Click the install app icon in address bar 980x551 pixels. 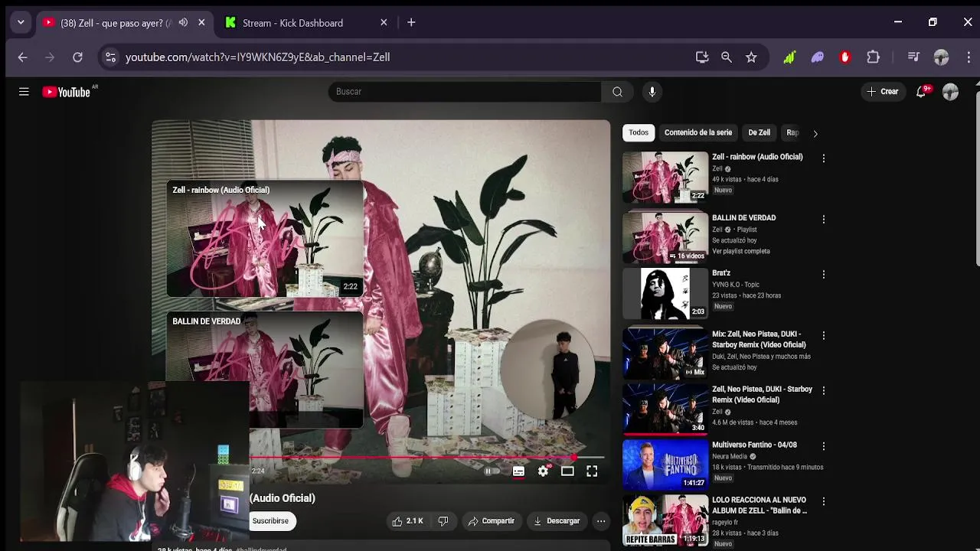[x=702, y=57]
